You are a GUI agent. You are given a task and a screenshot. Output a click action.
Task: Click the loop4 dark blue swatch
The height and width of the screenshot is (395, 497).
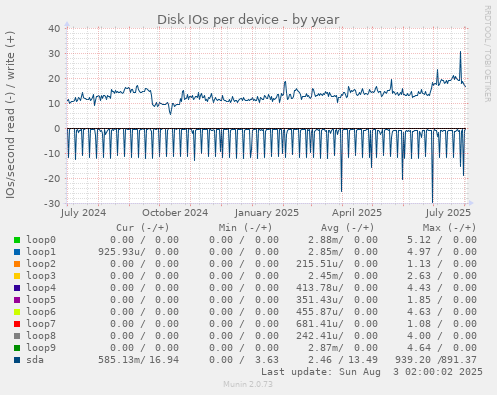pyautogui.click(x=17, y=288)
